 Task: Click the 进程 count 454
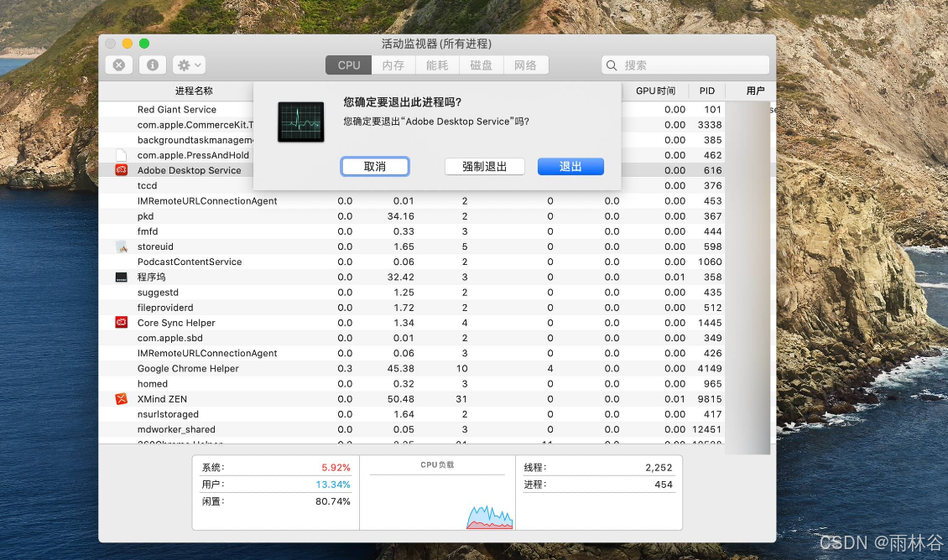pos(664,485)
